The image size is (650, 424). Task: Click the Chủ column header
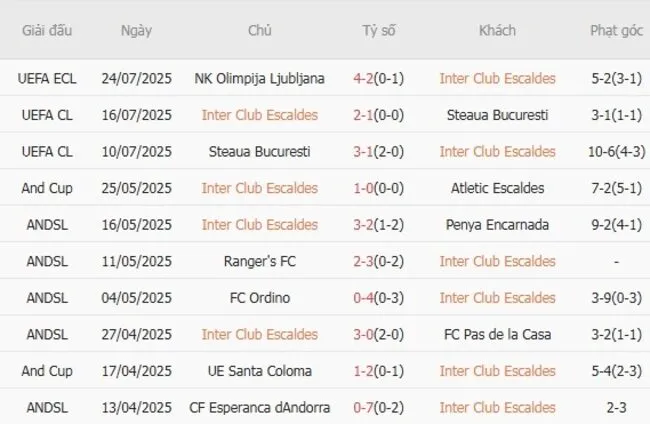coord(259,30)
